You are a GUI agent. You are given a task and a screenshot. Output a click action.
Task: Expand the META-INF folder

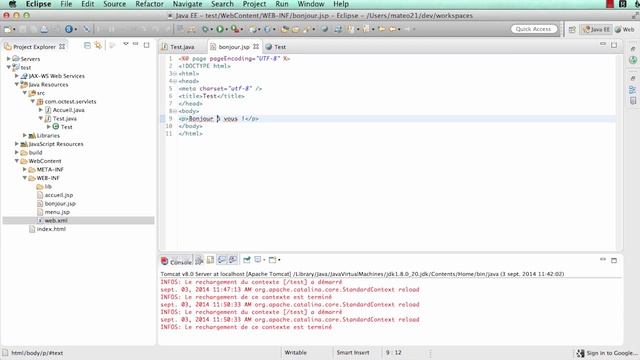[x=25, y=169]
